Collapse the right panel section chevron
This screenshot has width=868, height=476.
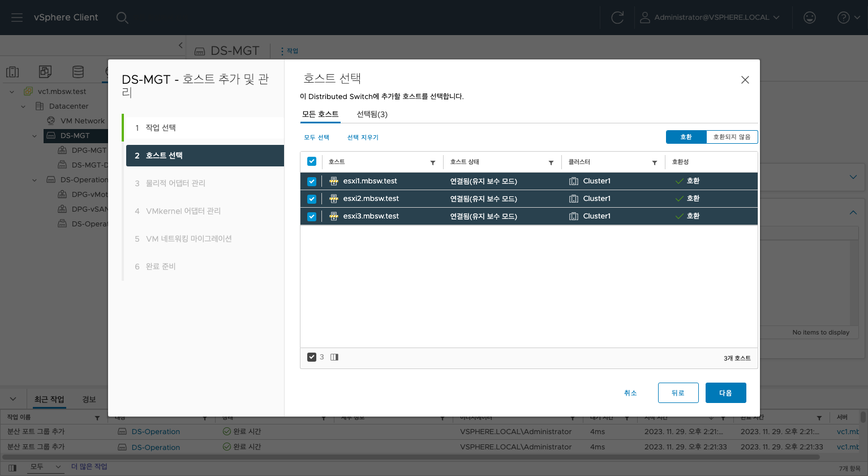(x=853, y=213)
